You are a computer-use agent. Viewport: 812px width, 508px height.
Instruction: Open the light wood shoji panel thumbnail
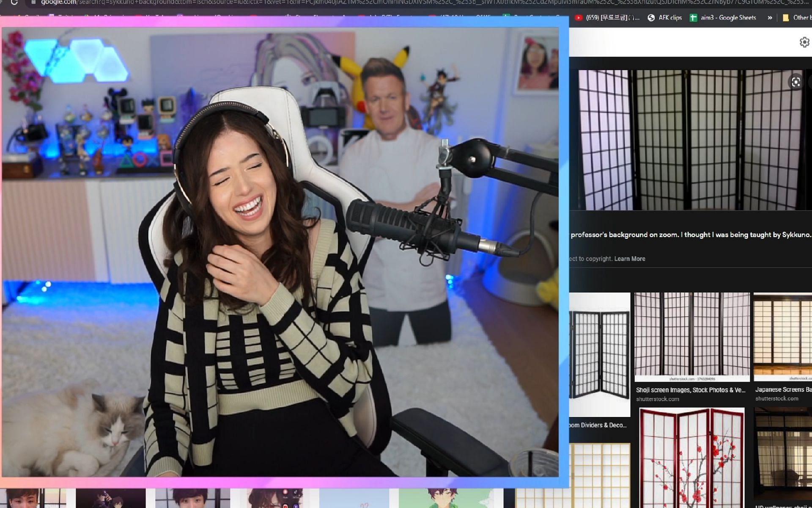(x=600, y=475)
